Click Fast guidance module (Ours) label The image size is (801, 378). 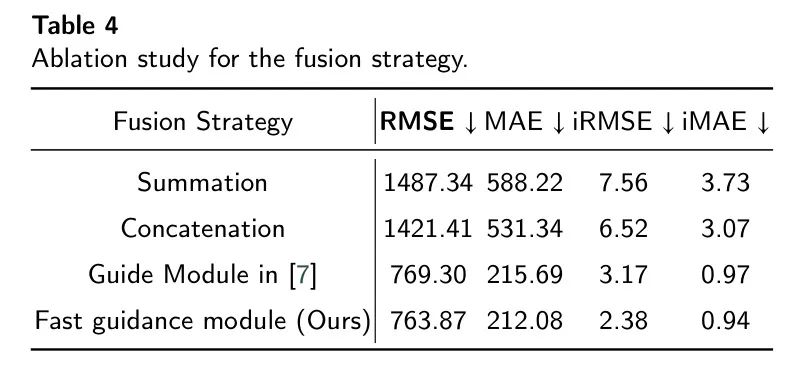(x=202, y=321)
